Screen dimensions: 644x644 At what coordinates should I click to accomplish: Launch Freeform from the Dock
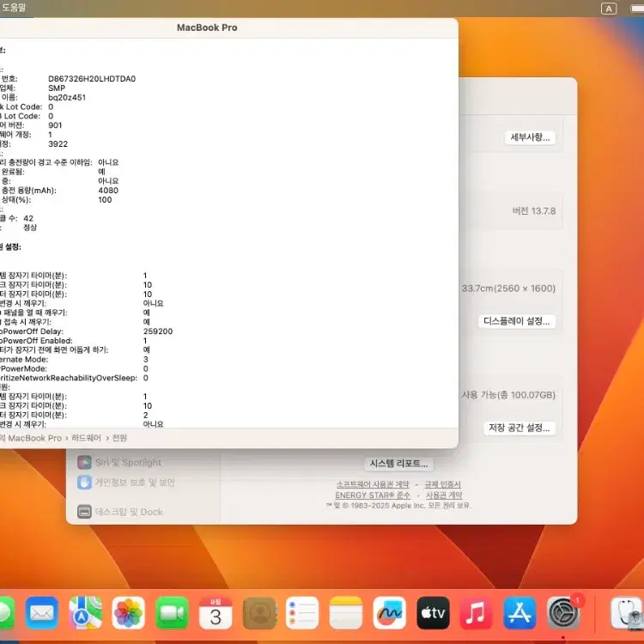click(x=389, y=613)
